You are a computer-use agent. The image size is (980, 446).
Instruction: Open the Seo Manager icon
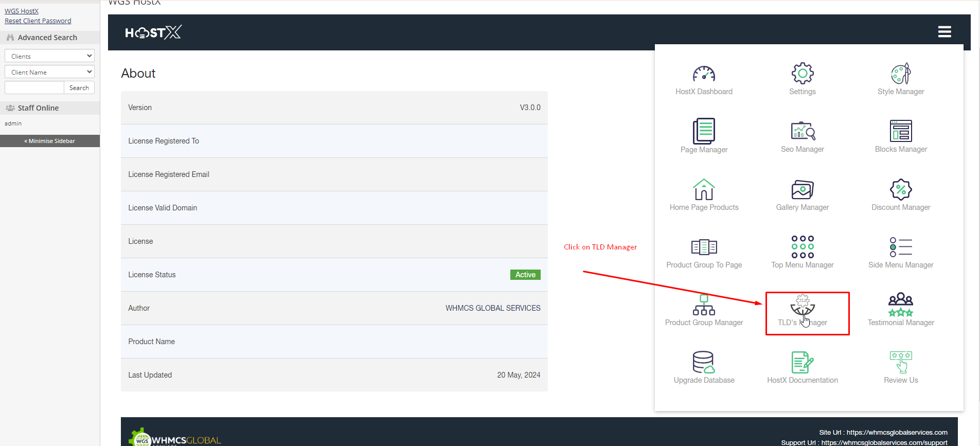point(802,131)
